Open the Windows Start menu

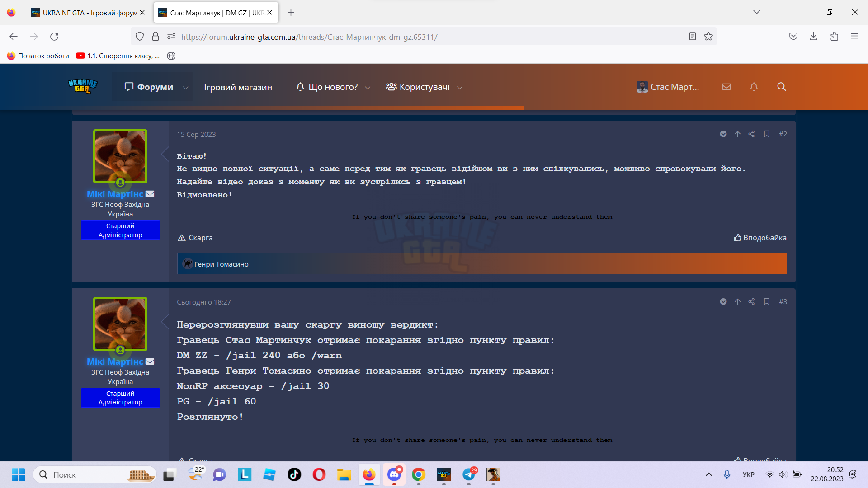[x=19, y=475]
